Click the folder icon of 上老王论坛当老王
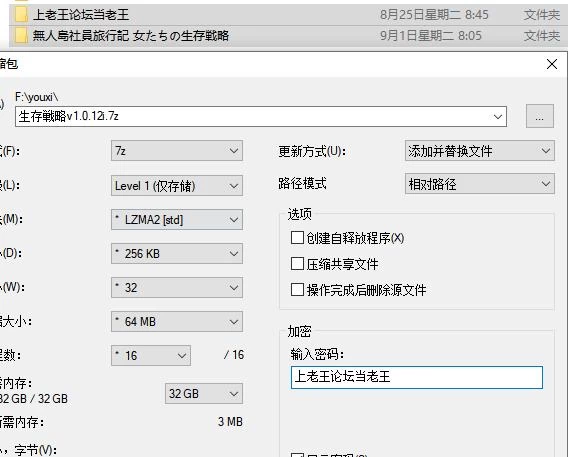Viewport: 568px width, 457px height. (21, 14)
